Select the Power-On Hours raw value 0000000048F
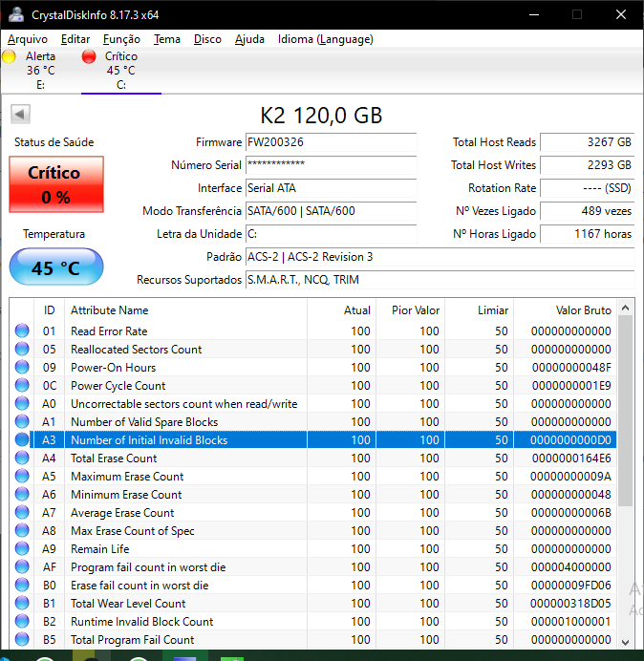644x661 pixels. click(571, 368)
